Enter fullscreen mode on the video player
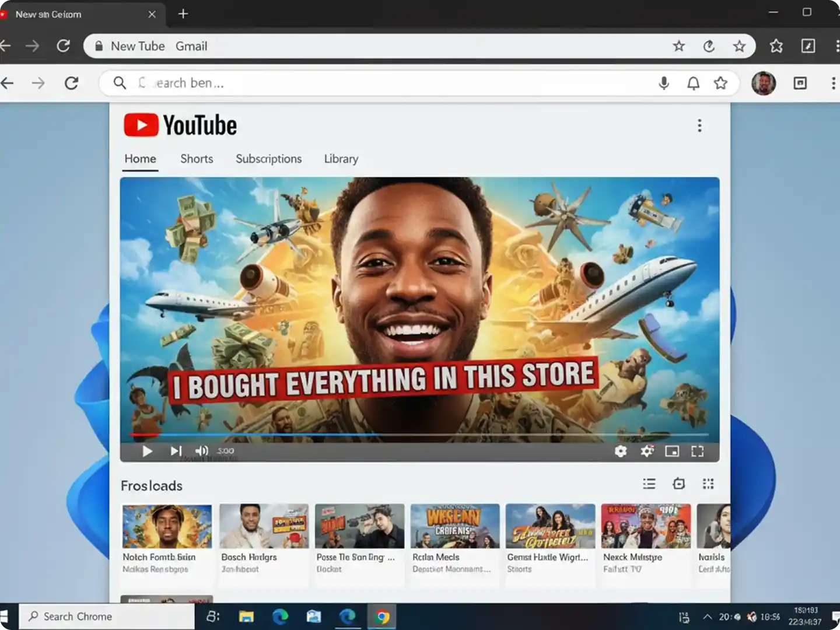The image size is (840, 630). (x=697, y=451)
